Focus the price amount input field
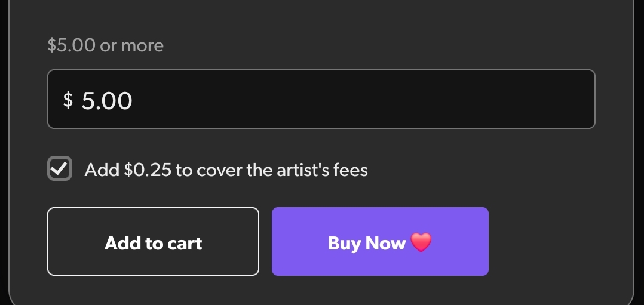Viewport: 644px width, 305px height. click(321, 99)
